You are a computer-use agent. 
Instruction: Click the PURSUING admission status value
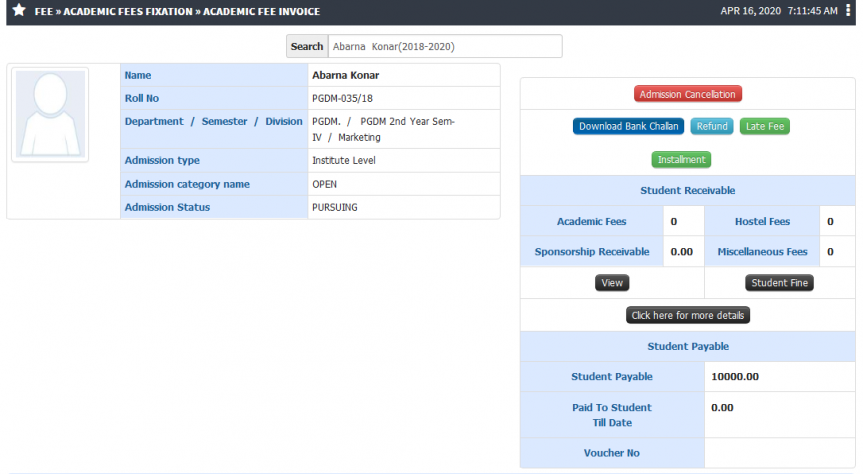[x=335, y=208]
